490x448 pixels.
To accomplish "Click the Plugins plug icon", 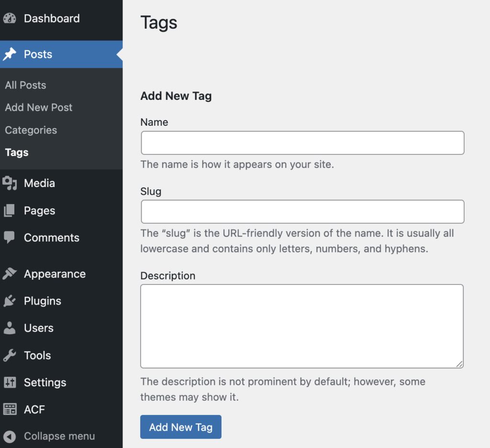I will pos(10,301).
